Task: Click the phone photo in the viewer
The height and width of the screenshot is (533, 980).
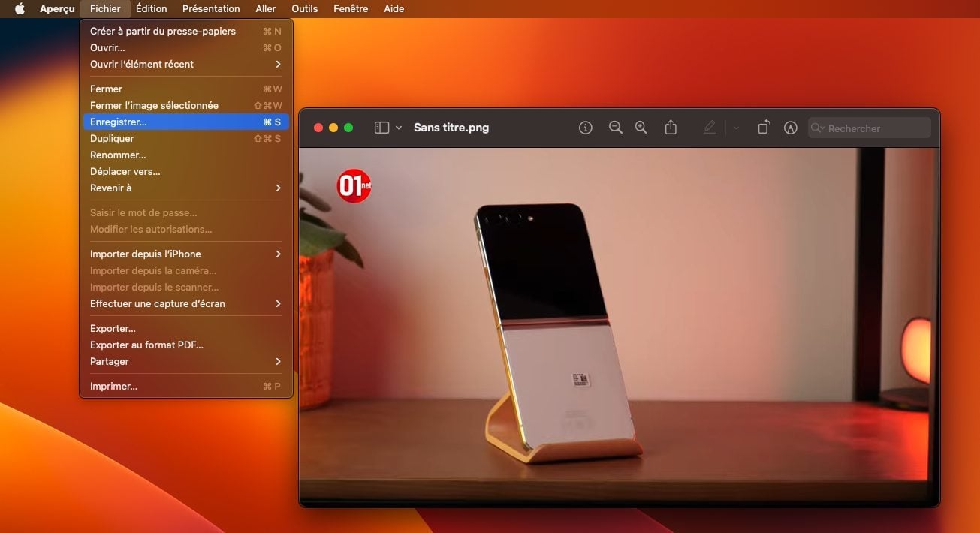Action: pos(619,327)
